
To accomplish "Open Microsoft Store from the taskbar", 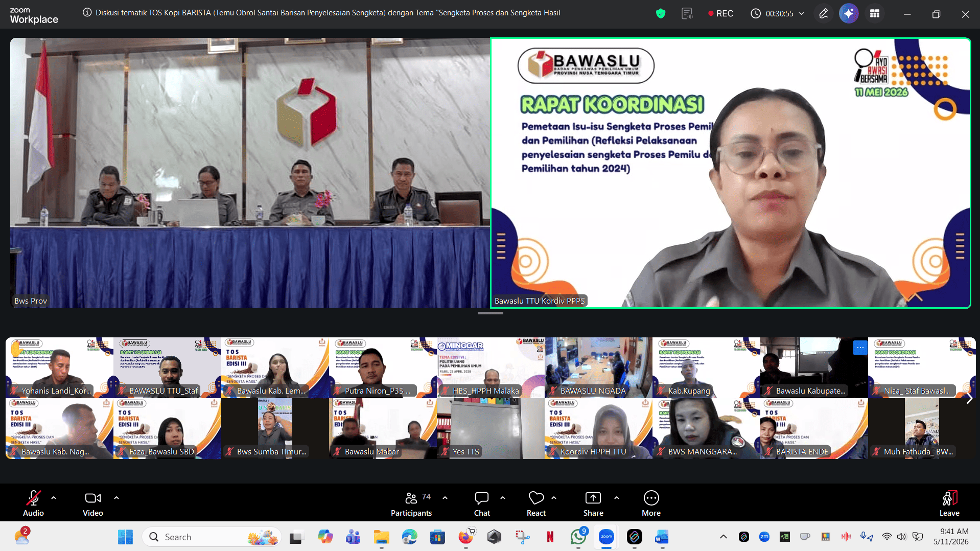I will coord(437,537).
